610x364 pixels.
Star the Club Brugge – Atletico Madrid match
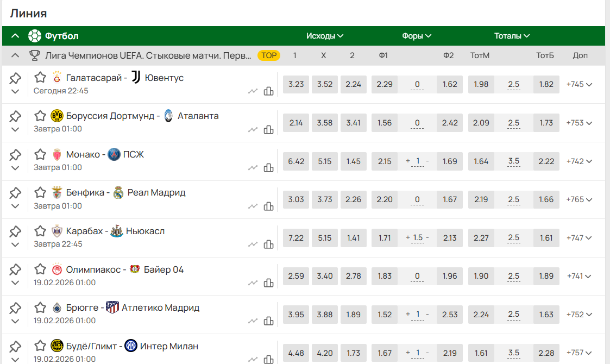pyautogui.click(x=40, y=307)
